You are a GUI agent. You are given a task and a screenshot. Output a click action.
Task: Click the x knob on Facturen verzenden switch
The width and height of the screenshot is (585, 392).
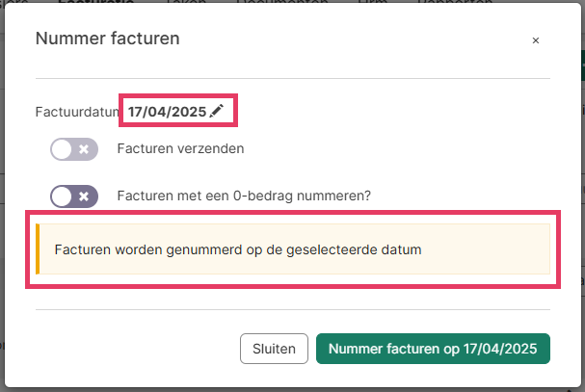(x=84, y=149)
